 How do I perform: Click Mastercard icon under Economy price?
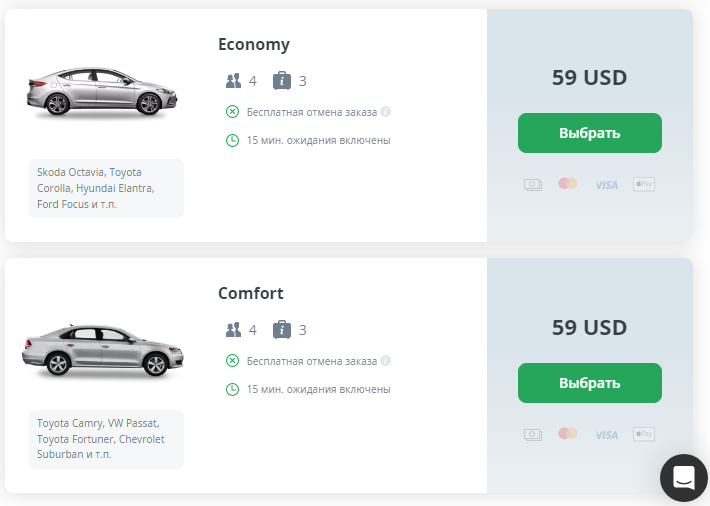[x=568, y=184]
